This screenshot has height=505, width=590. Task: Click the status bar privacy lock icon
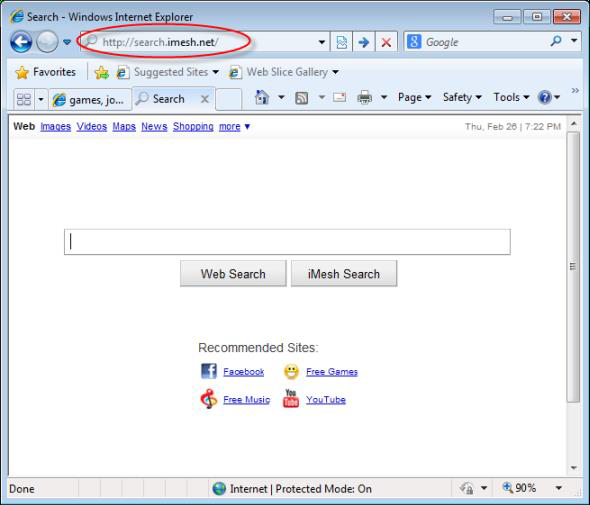(x=467, y=488)
